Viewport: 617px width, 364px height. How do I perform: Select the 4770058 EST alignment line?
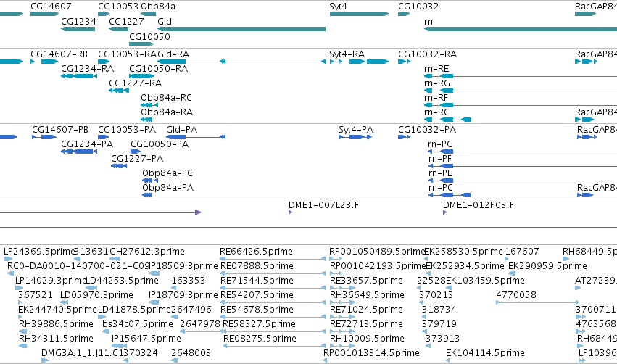click(537, 302)
